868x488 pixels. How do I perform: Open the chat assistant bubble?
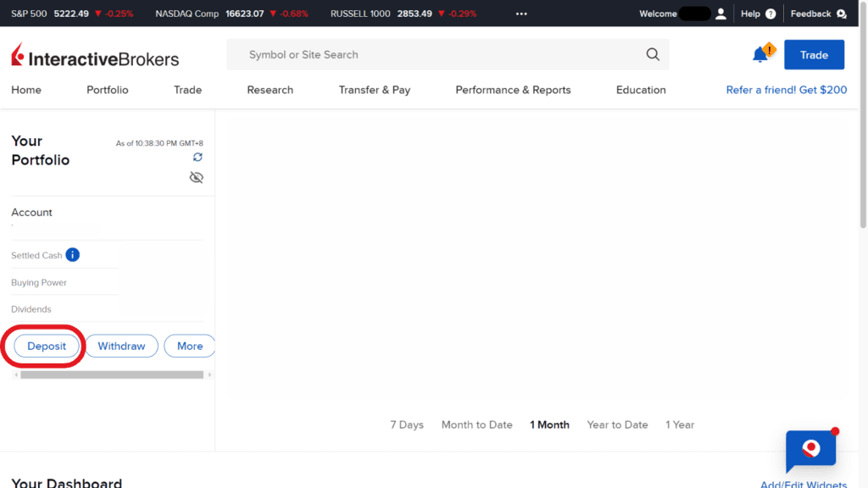point(810,450)
